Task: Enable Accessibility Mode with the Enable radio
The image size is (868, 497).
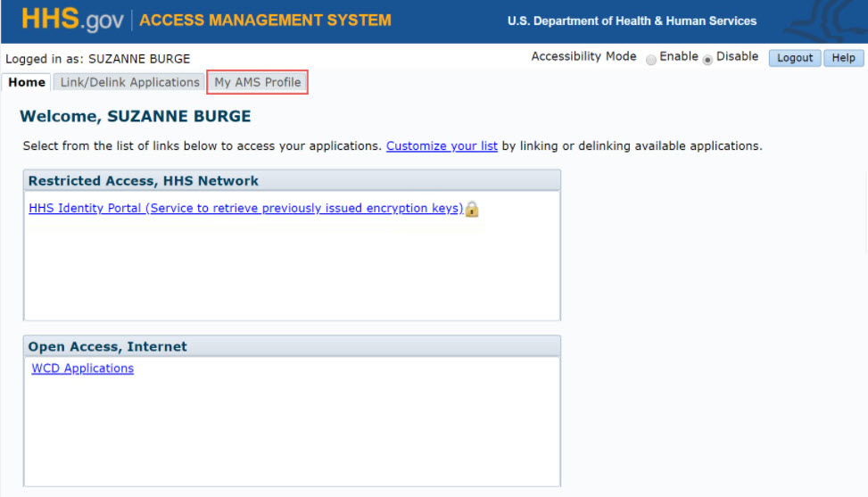Action: [651, 59]
